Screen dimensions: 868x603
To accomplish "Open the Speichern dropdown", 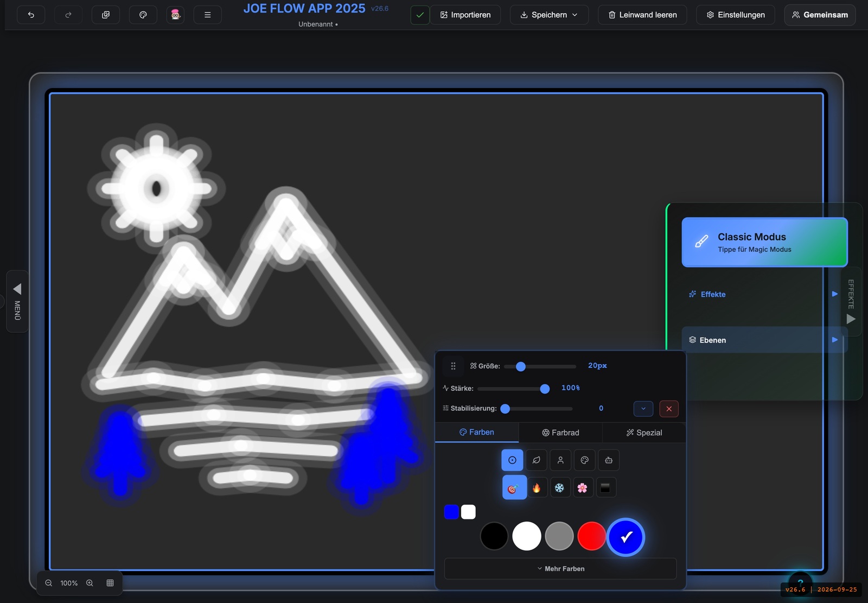I will point(549,15).
